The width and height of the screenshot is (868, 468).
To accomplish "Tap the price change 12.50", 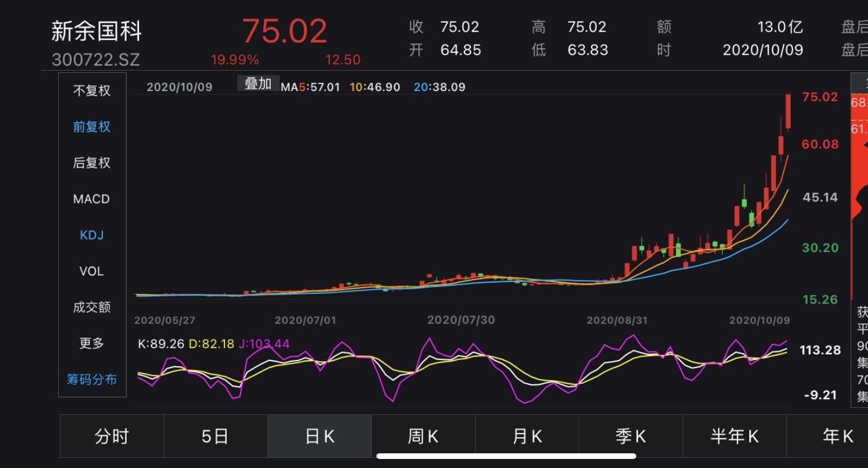I will [x=342, y=60].
